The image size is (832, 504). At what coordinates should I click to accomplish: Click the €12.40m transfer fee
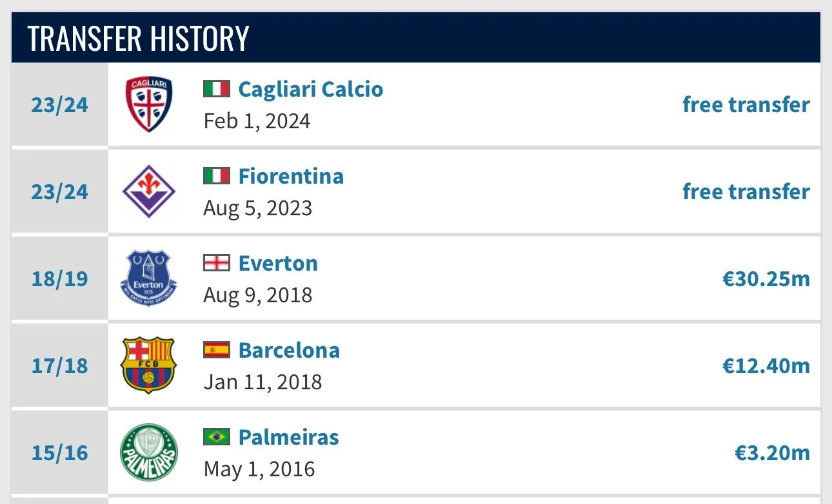pyautogui.click(x=766, y=365)
